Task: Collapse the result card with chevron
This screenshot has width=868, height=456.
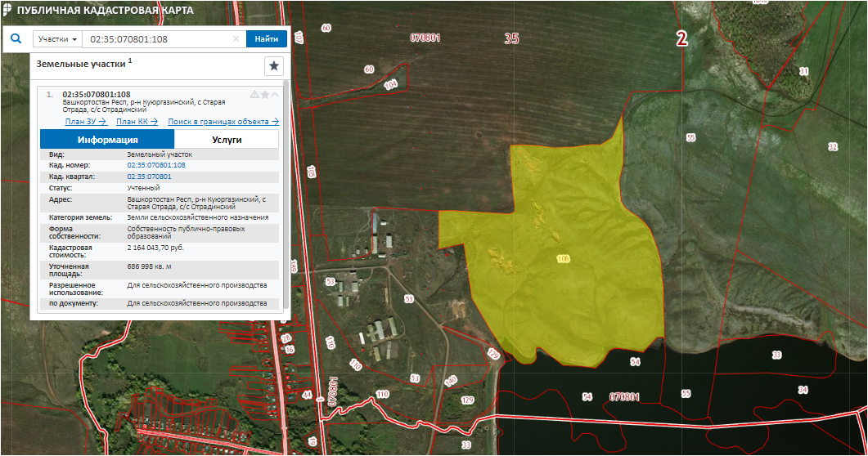Action: click(275, 95)
